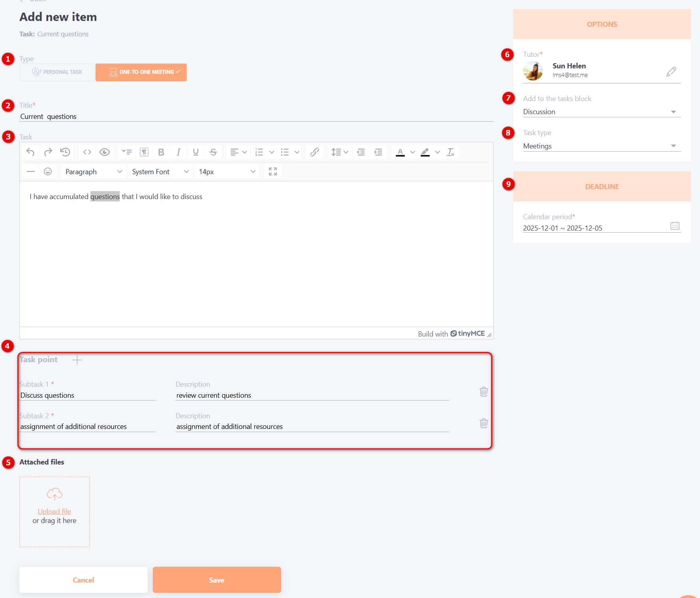Open the text color picker arrow
The image size is (700, 598).
tap(413, 152)
